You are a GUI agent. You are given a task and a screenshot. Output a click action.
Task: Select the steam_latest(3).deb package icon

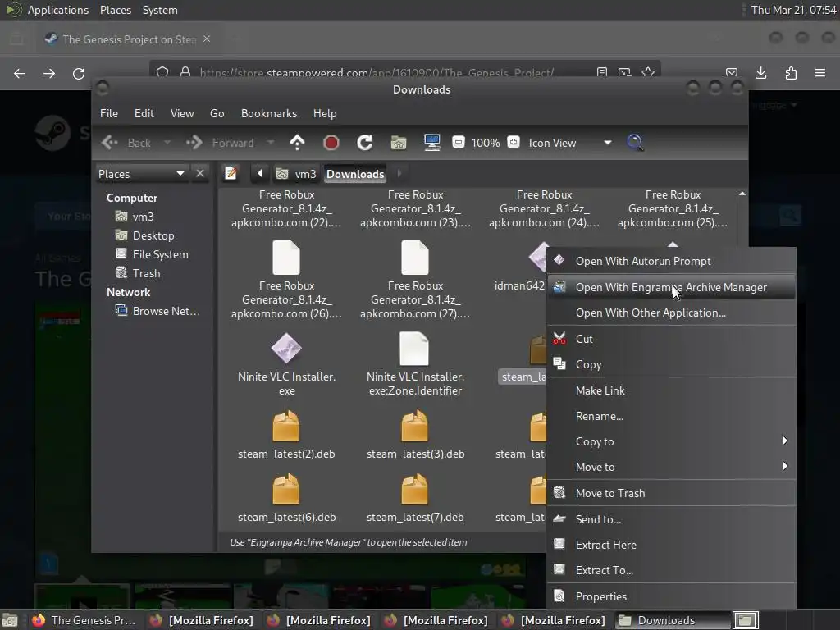[x=414, y=426]
